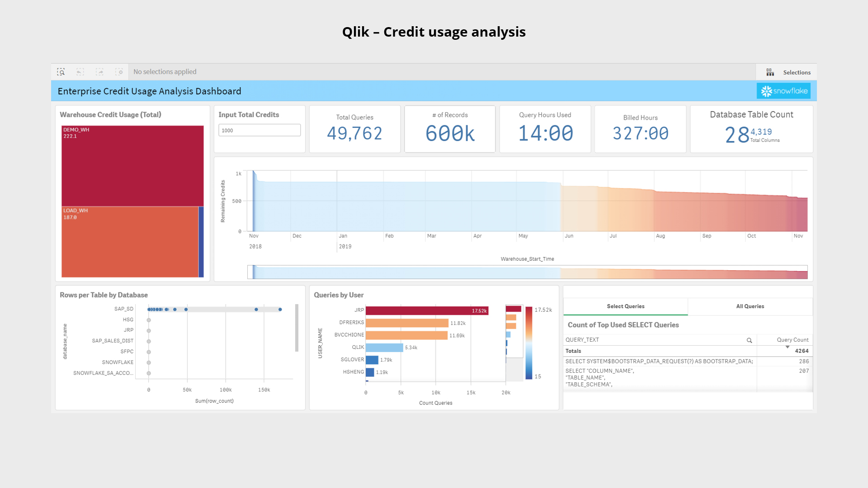The image size is (868, 488).
Task: Step forward in selections using redo icon
Action: click(99, 72)
